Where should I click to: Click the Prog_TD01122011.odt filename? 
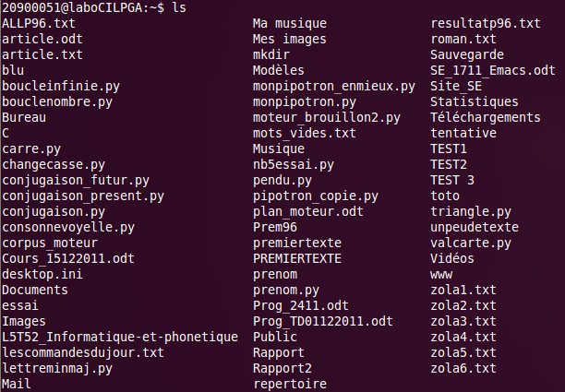coord(323,321)
